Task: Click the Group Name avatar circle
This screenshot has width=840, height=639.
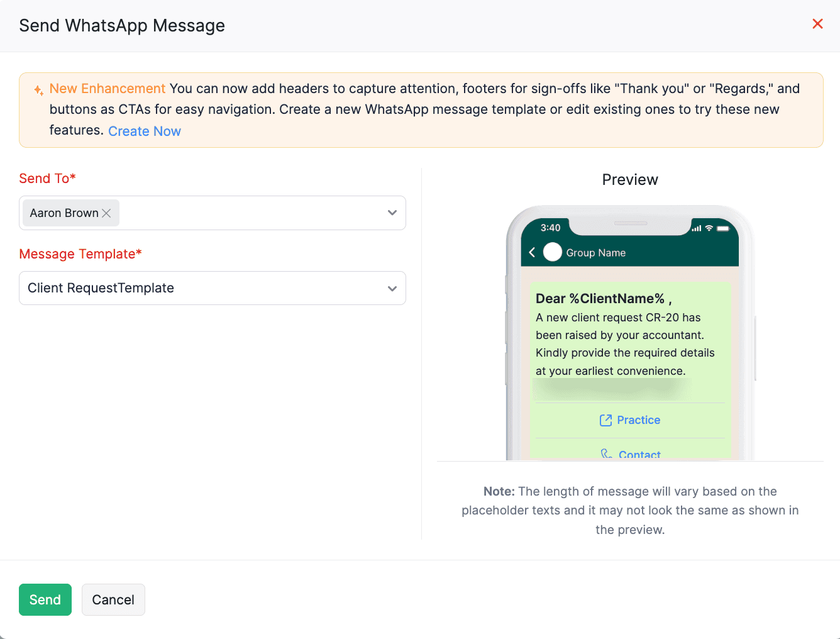Action: (x=552, y=252)
